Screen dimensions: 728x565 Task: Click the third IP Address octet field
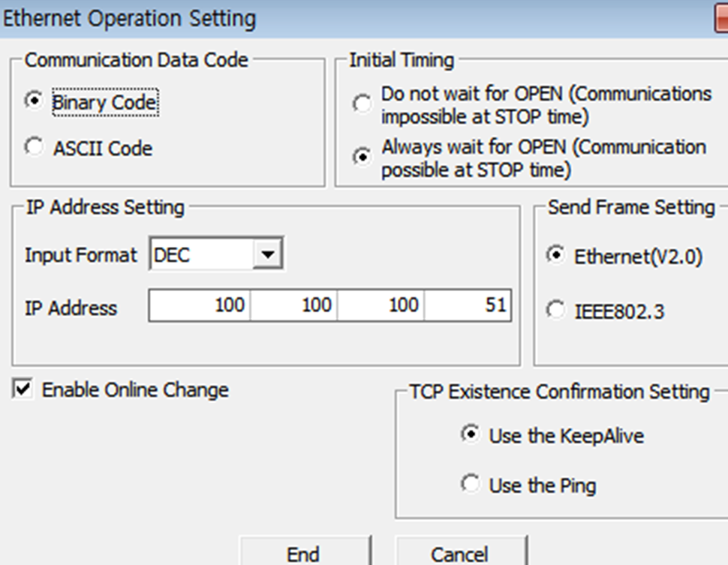381,306
